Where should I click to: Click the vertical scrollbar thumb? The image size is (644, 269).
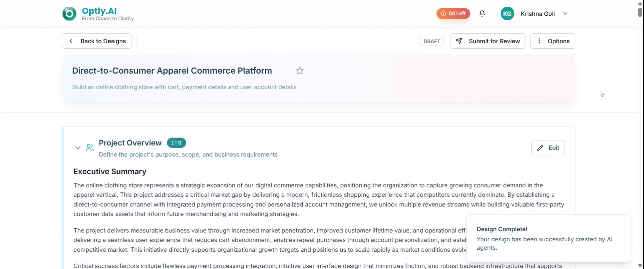640,12
